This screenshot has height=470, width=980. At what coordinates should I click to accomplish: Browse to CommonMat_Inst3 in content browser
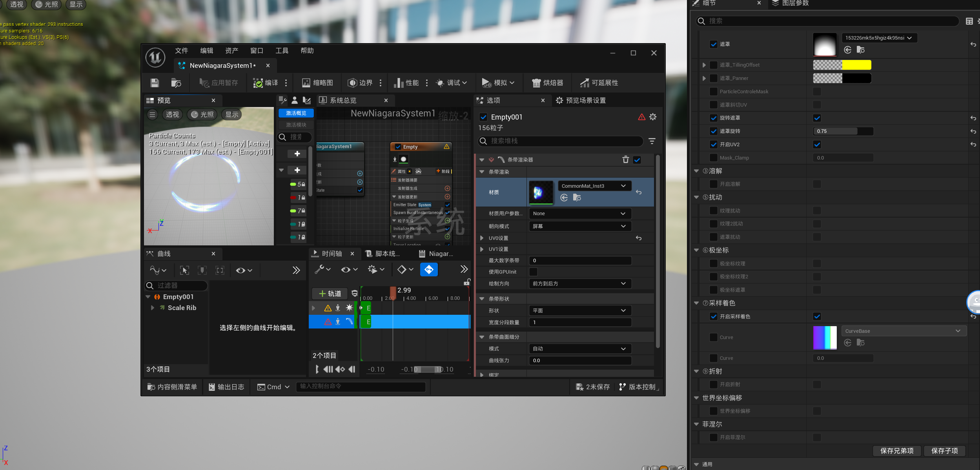tap(577, 198)
